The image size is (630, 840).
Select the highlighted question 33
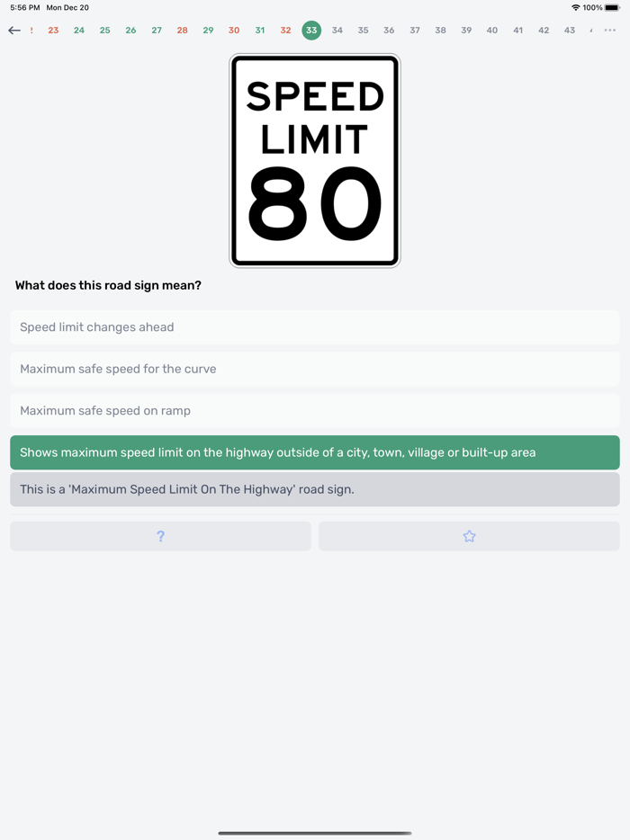310,30
